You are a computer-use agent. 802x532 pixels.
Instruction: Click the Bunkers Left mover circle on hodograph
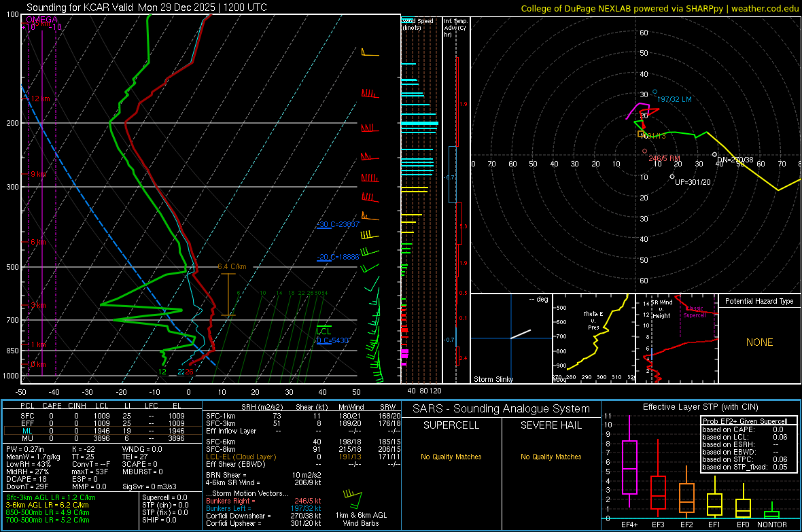click(655, 92)
